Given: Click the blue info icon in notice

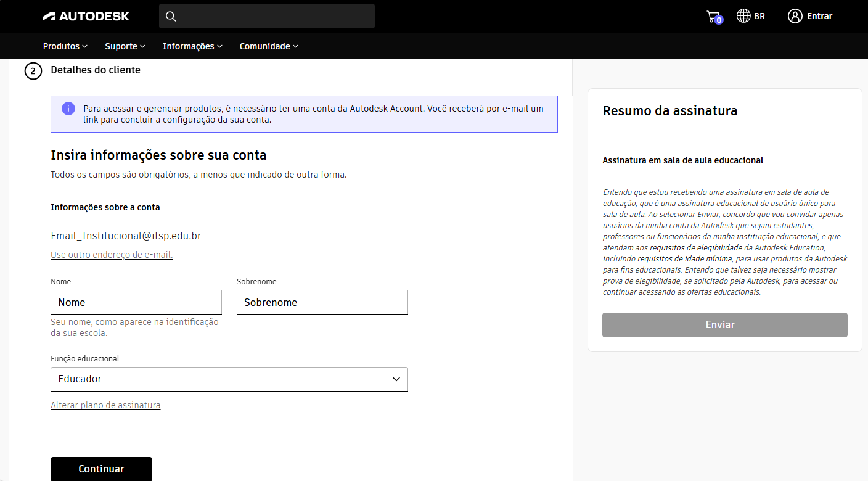Looking at the screenshot, I should click(68, 109).
